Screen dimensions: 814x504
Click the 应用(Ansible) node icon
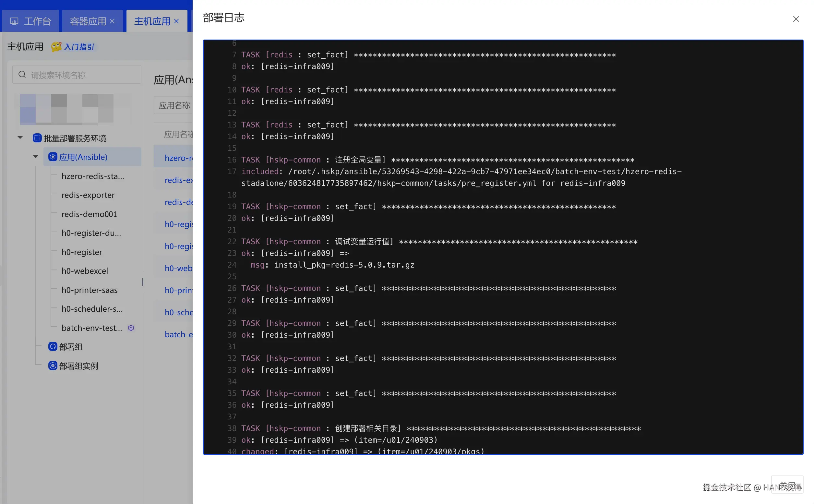click(x=52, y=157)
